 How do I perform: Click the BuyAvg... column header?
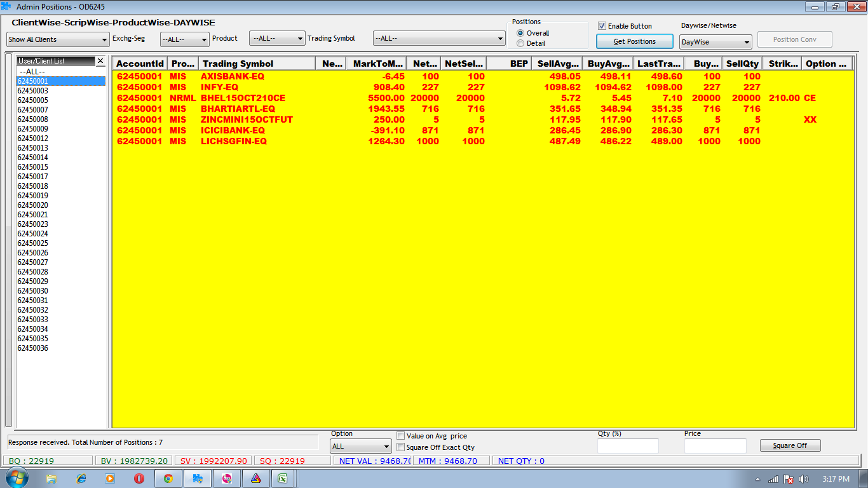(x=608, y=64)
